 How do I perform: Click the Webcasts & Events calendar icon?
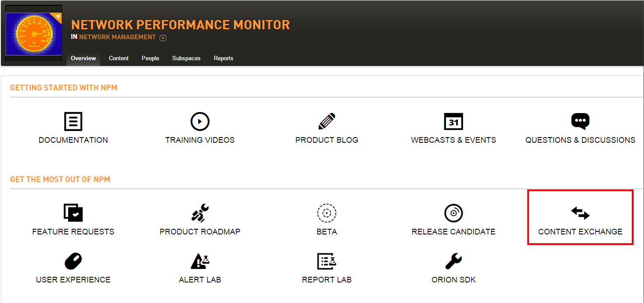[x=453, y=122]
